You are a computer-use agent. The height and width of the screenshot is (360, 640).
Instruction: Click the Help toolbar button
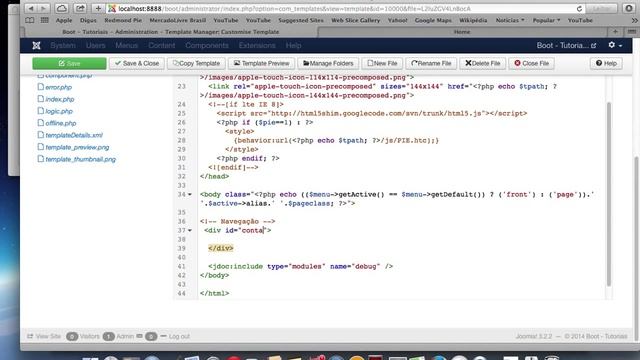point(606,63)
